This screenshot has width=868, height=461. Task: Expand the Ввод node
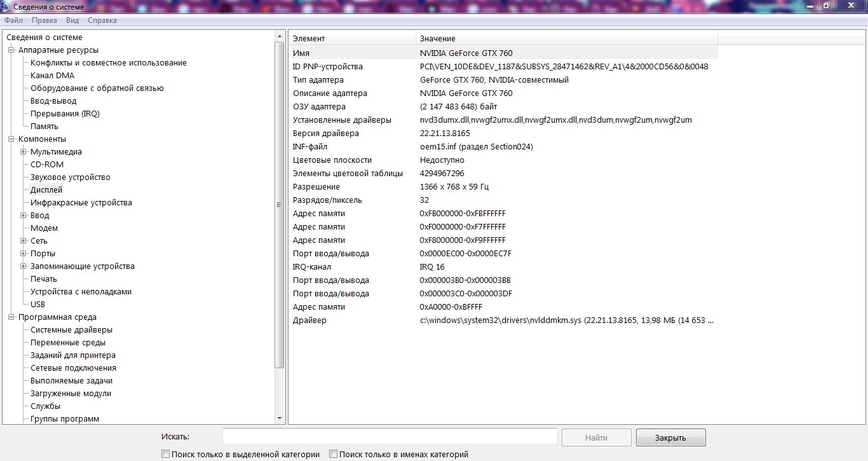click(24, 216)
